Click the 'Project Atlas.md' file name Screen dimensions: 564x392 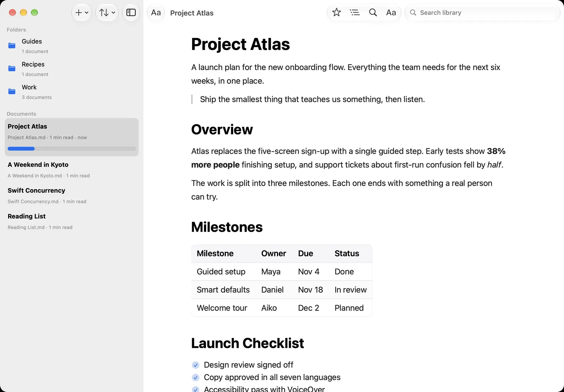tap(26, 137)
